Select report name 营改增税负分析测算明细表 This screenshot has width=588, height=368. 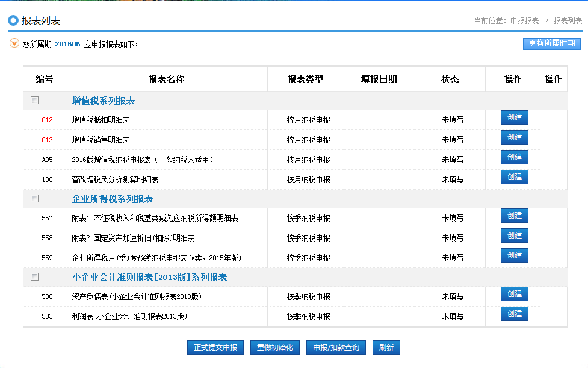[115, 179]
